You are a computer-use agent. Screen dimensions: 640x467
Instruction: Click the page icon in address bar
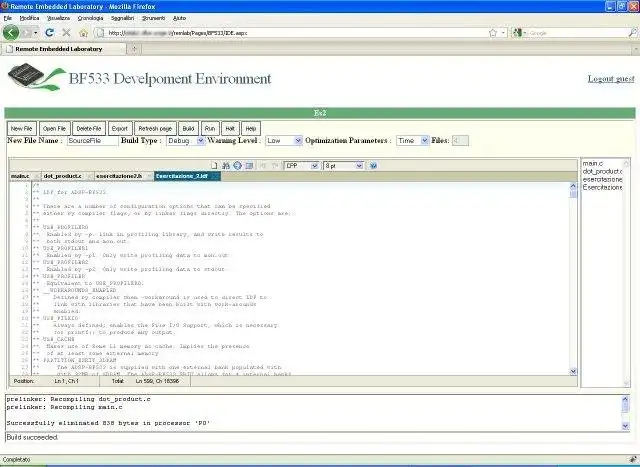[100, 33]
